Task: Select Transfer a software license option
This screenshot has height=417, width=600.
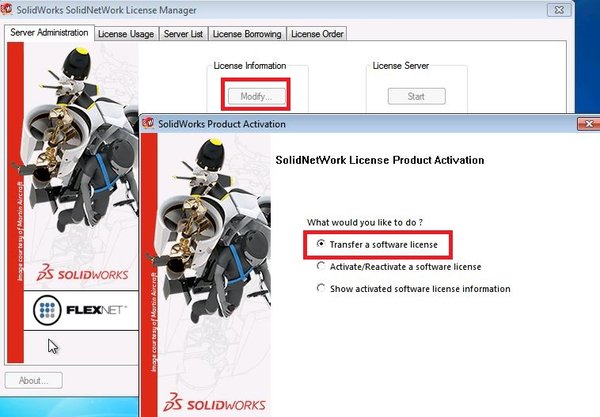Action: (321, 244)
